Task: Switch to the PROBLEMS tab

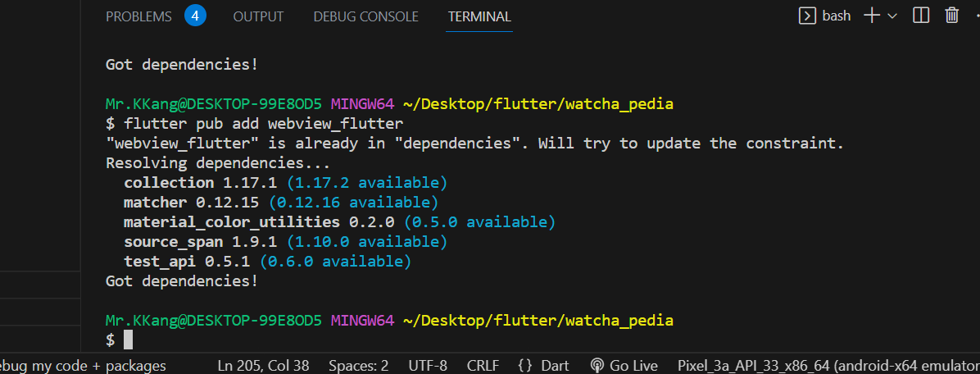Action: point(138,17)
